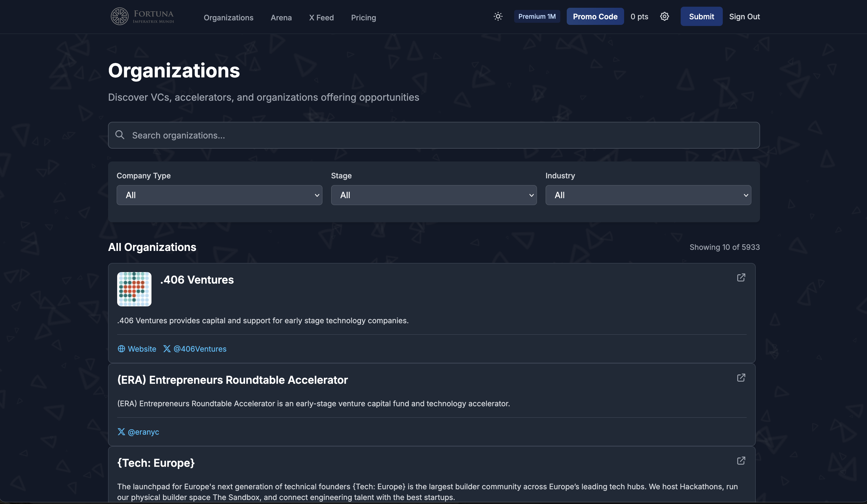Screen dimensions: 867x504
Task: Click the Fortuna logo icon
Action: 119,17
